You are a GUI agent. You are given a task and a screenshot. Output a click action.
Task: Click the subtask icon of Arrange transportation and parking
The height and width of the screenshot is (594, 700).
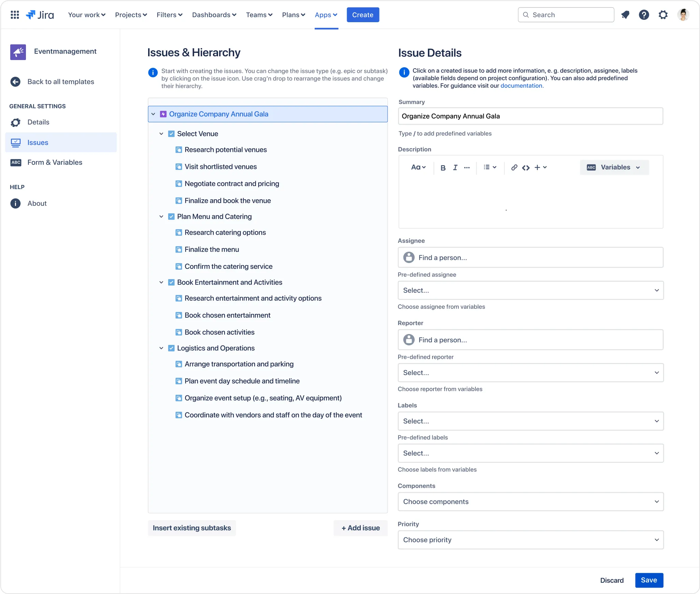(178, 364)
